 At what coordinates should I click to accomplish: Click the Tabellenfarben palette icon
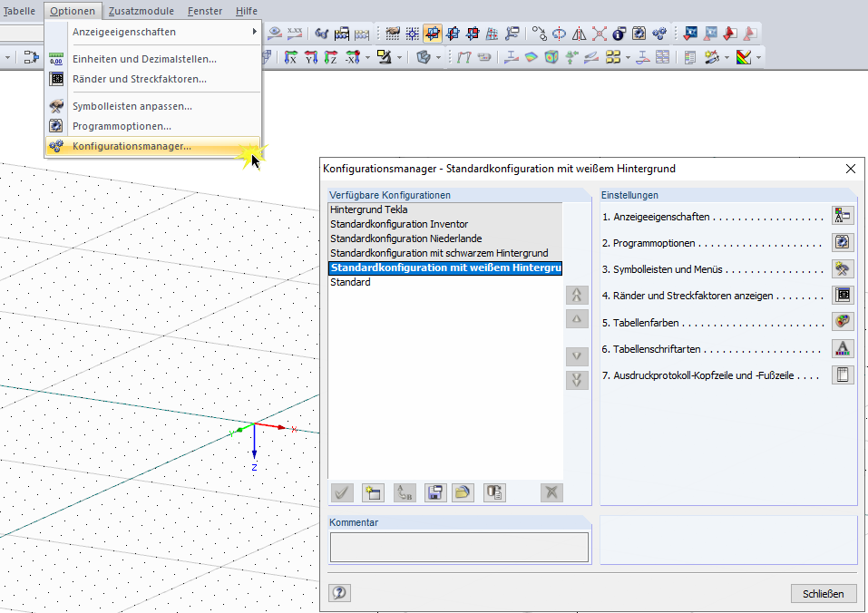(843, 322)
